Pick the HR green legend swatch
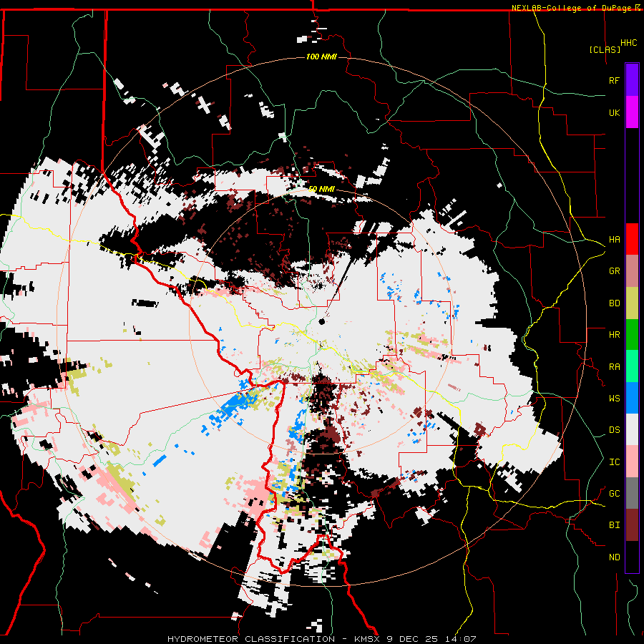 (632, 335)
